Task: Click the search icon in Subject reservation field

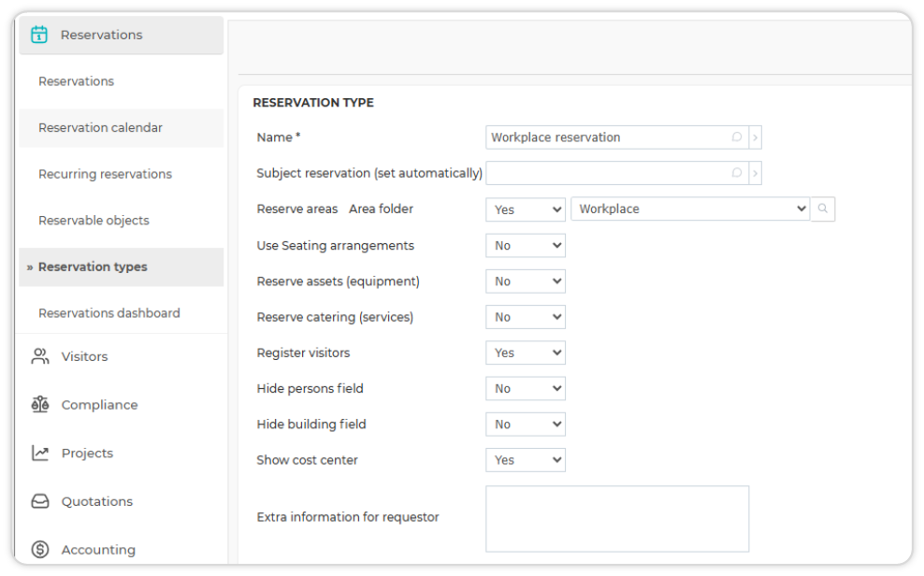Action: coord(737,173)
